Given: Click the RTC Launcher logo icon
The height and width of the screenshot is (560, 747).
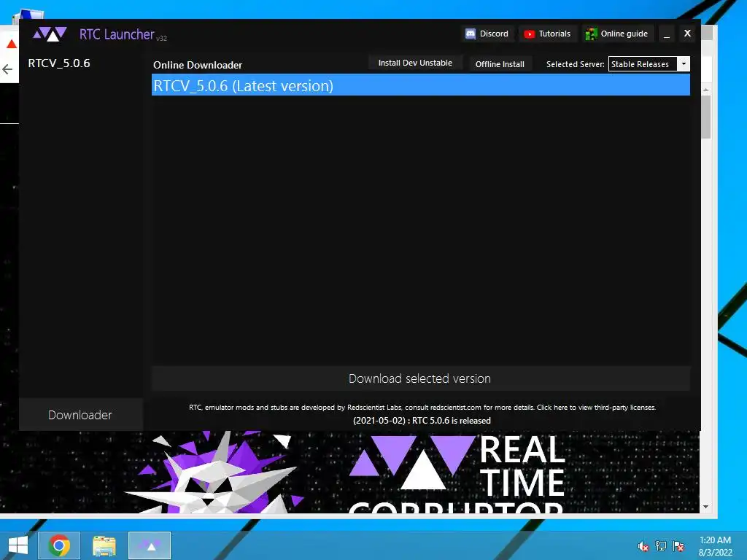Looking at the screenshot, I should [50, 34].
